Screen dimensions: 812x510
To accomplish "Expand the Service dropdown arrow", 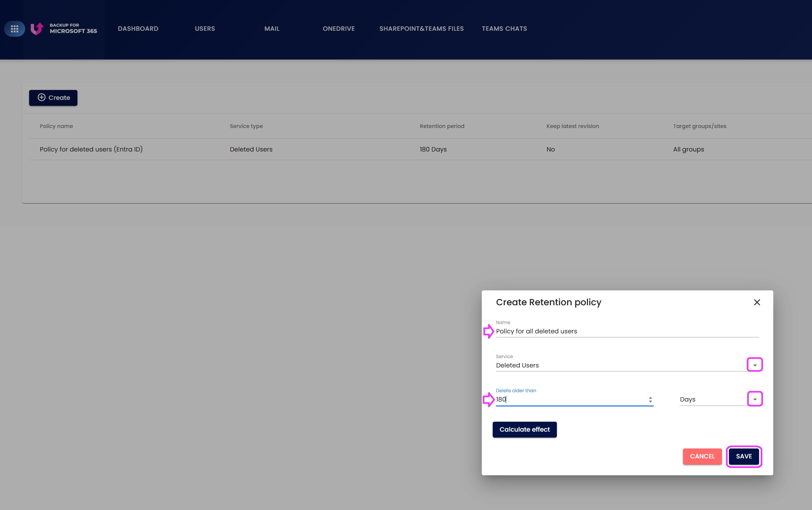I will point(755,365).
